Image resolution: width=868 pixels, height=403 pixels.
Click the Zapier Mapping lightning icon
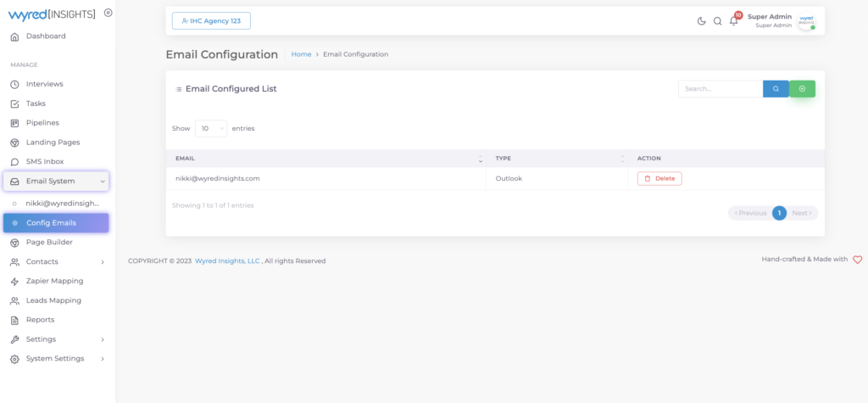15,281
